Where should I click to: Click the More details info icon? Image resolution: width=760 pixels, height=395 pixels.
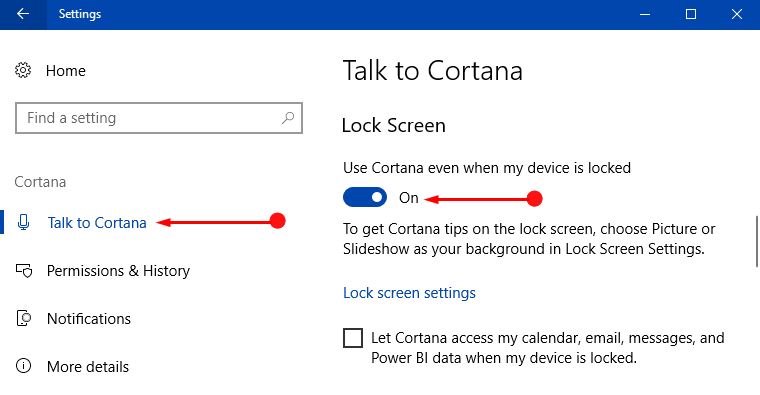tap(23, 366)
